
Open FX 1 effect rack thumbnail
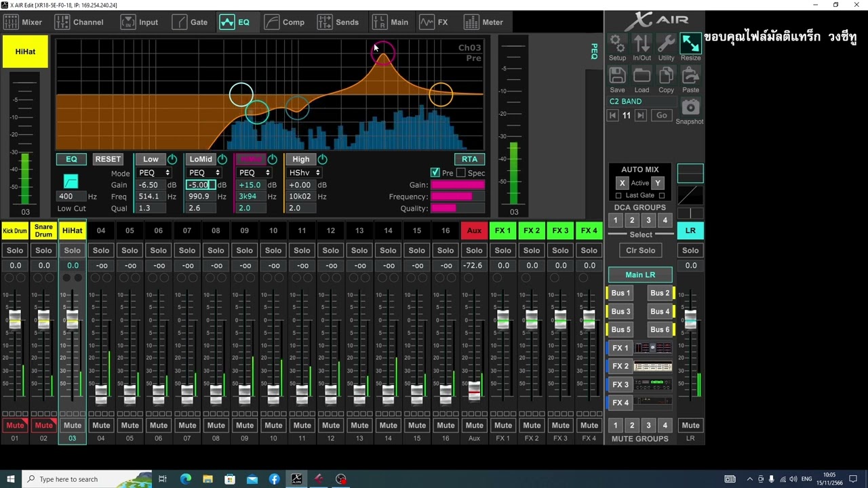pos(653,348)
